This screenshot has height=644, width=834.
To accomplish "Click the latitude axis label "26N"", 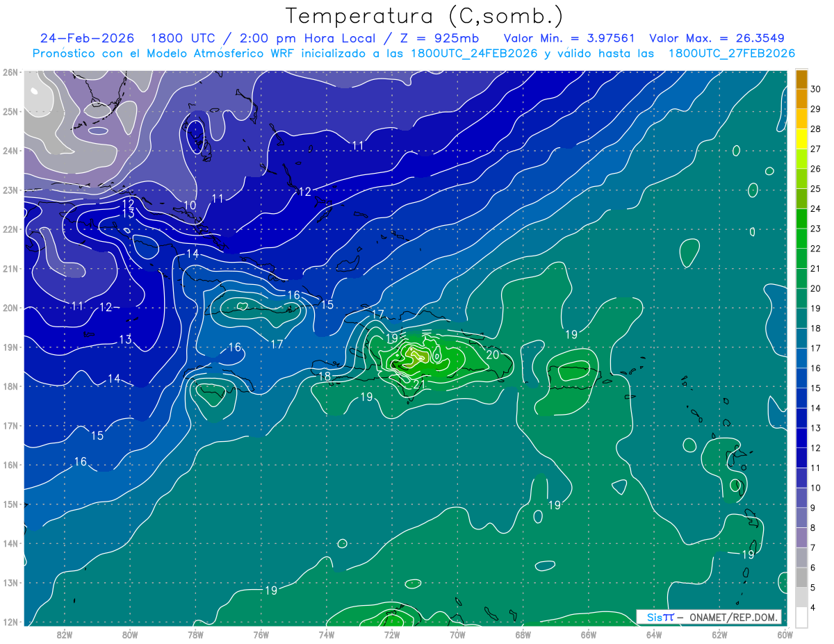I will pyautogui.click(x=10, y=72).
